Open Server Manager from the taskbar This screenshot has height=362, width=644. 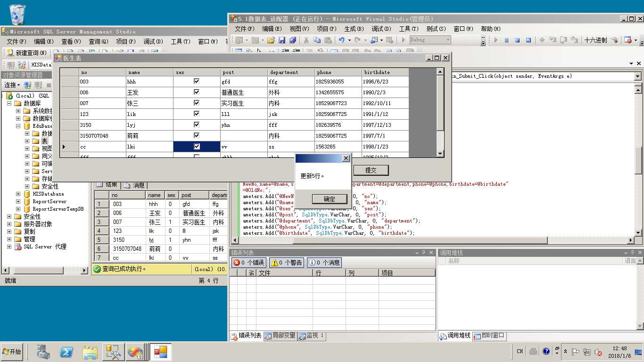coord(44,352)
